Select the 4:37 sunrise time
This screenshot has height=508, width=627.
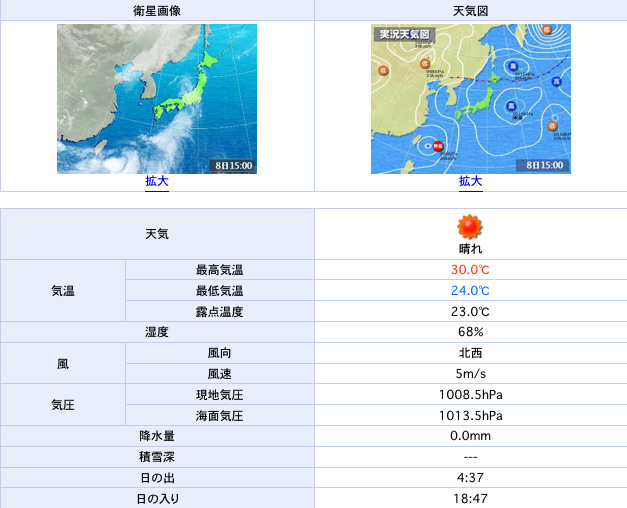coord(470,478)
